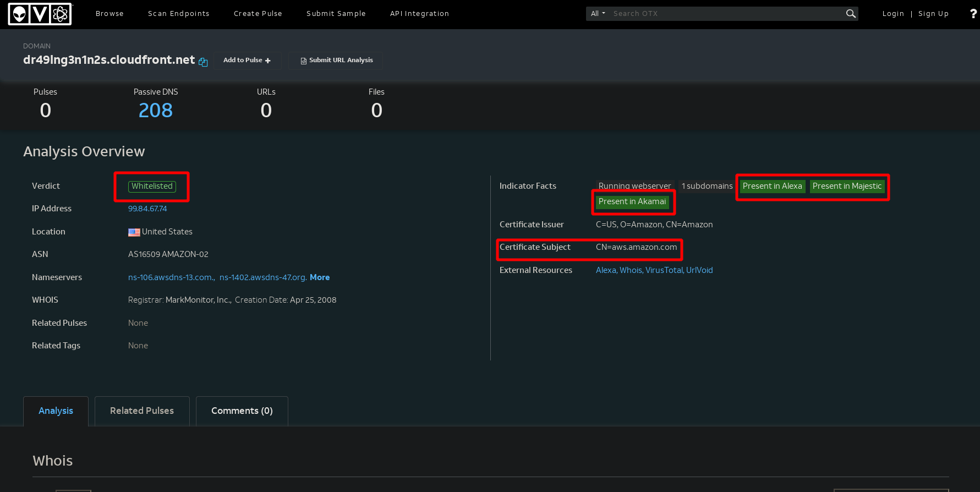The width and height of the screenshot is (980, 492).
Task: Open the All search filter dropdown
Action: 598,14
